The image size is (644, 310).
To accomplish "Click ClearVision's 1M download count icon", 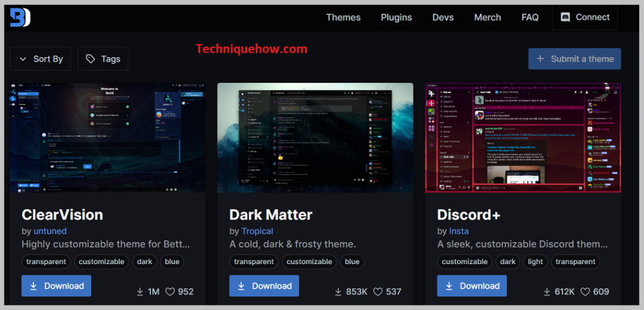I will [x=140, y=292].
